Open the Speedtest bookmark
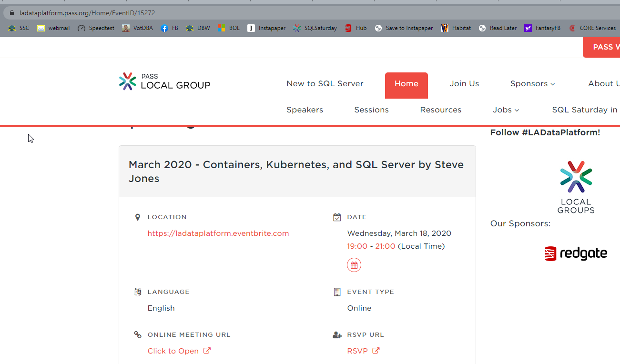The width and height of the screenshot is (620, 364). 96,28
